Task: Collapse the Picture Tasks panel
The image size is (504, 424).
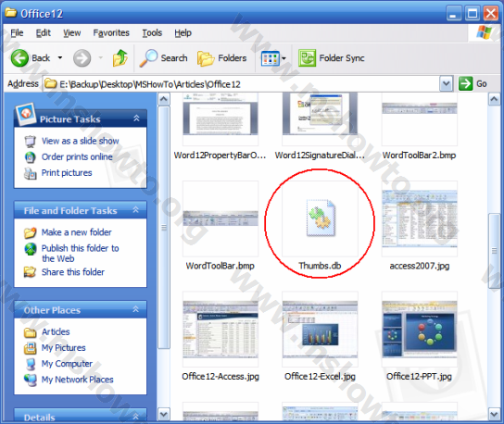Action: tap(136, 118)
